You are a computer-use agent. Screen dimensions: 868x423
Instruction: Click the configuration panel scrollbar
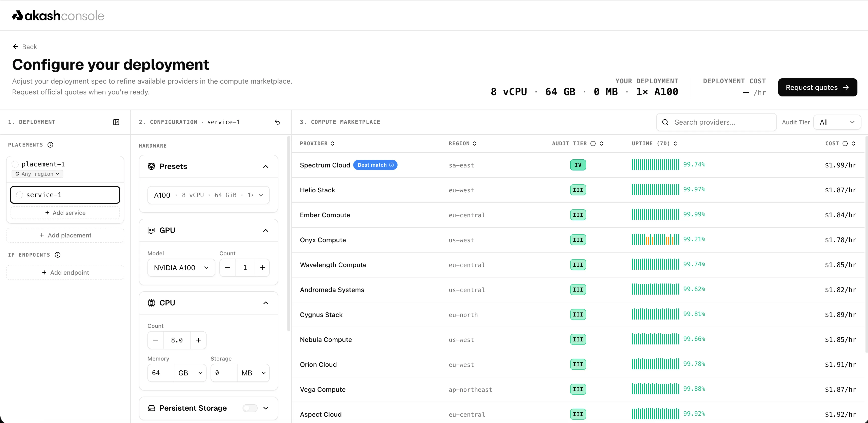(289, 233)
